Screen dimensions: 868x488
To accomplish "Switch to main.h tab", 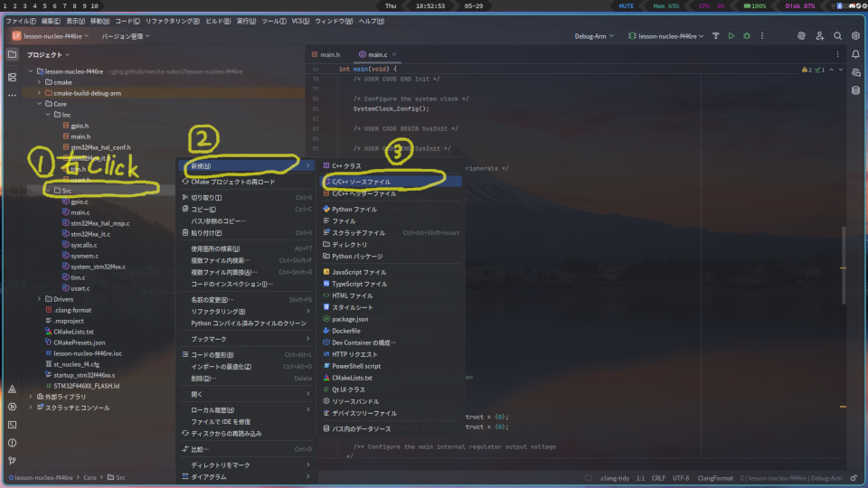I will coord(326,54).
